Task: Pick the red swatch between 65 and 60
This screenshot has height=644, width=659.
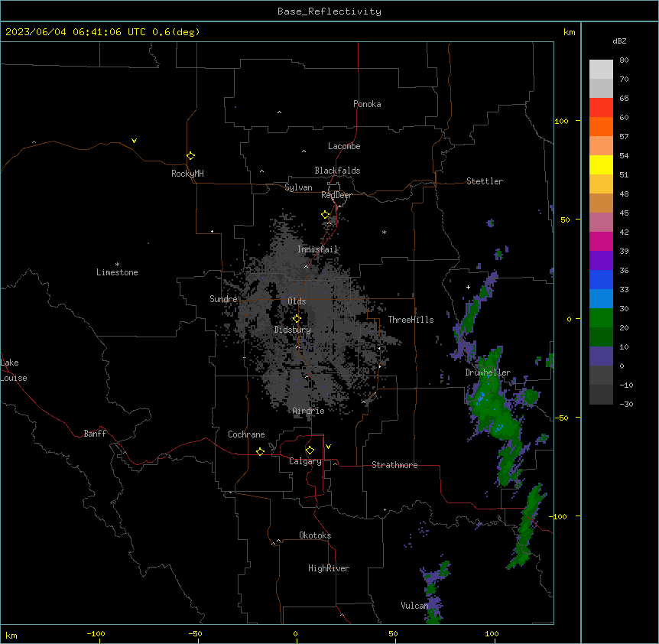Action: 601,107
